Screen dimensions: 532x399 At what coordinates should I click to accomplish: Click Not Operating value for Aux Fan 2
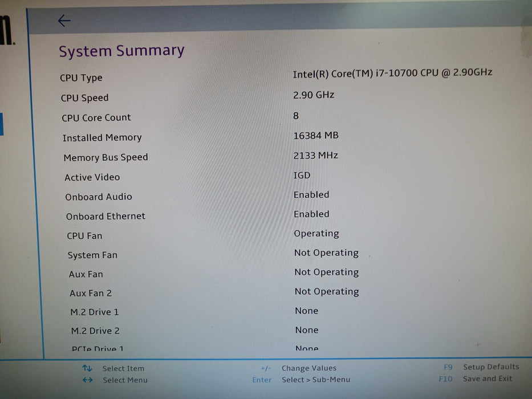327,291
